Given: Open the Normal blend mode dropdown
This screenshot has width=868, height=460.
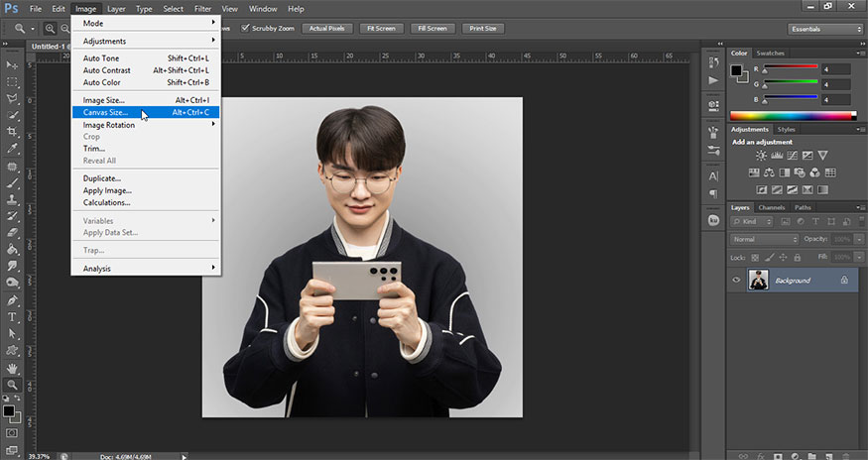Looking at the screenshot, I should point(764,240).
